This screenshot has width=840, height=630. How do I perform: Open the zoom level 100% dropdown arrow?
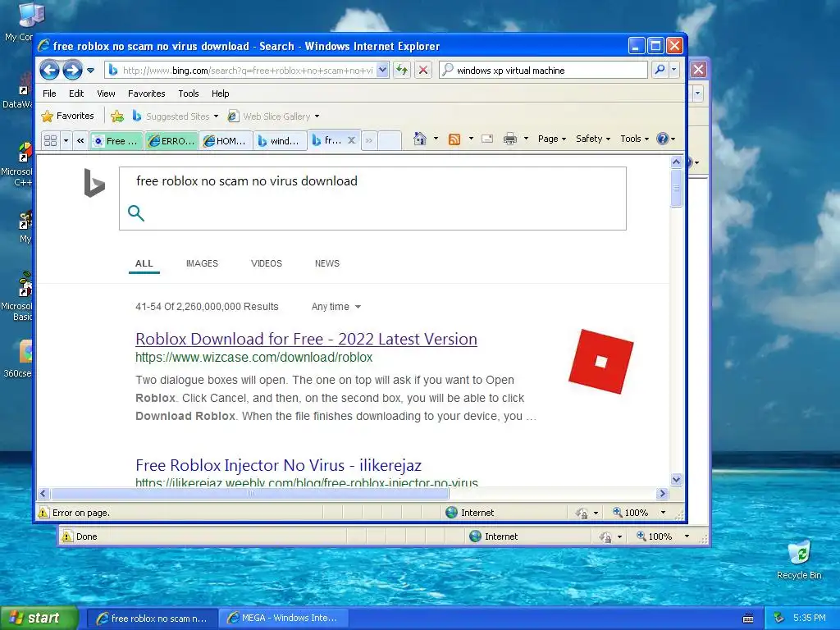(x=663, y=513)
